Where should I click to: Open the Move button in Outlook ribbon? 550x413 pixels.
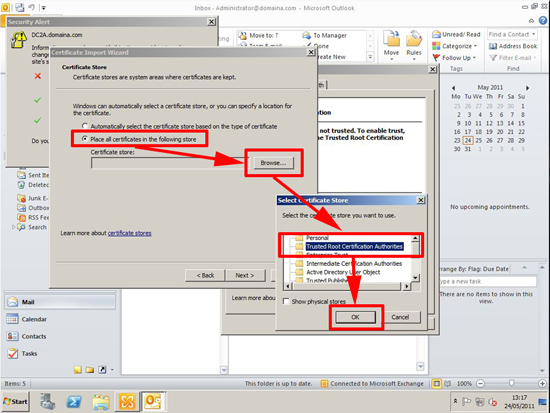(x=391, y=46)
